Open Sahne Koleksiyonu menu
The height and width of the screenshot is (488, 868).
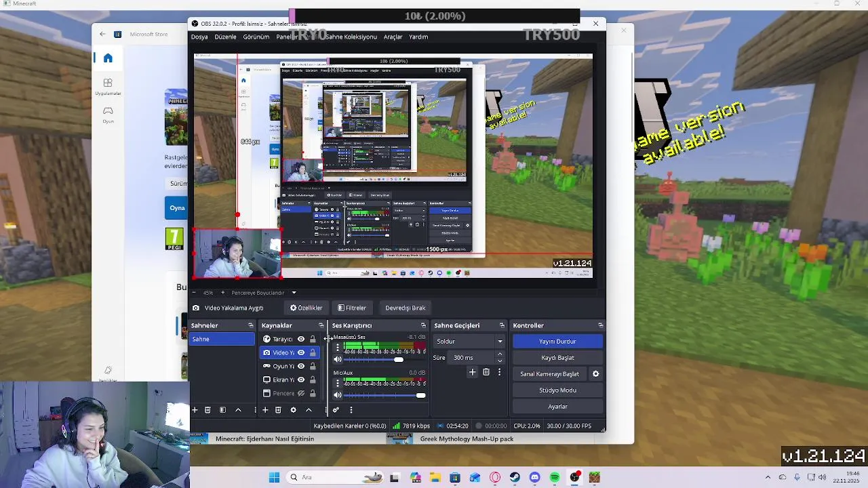tap(351, 37)
